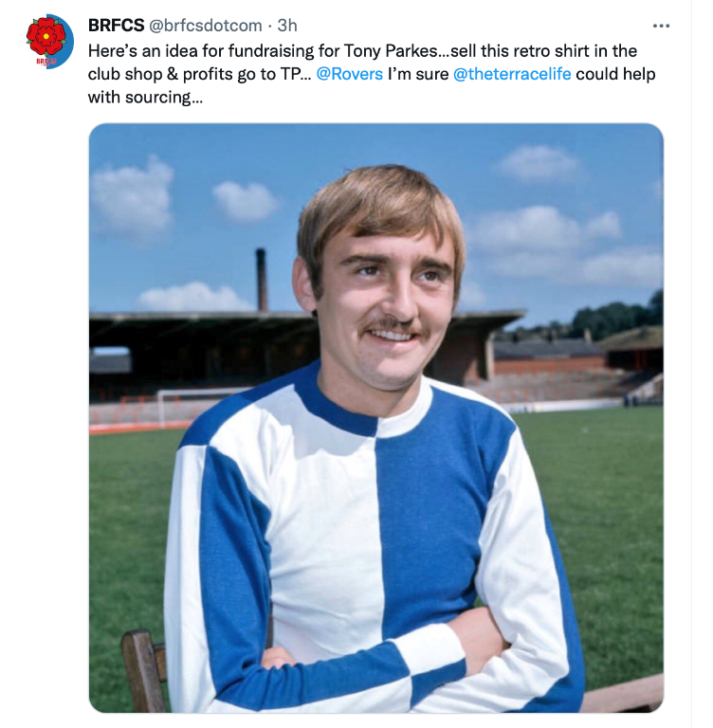Click the 'club shop & profits' tweet line
The height and width of the screenshot is (728, 713).
195,74
